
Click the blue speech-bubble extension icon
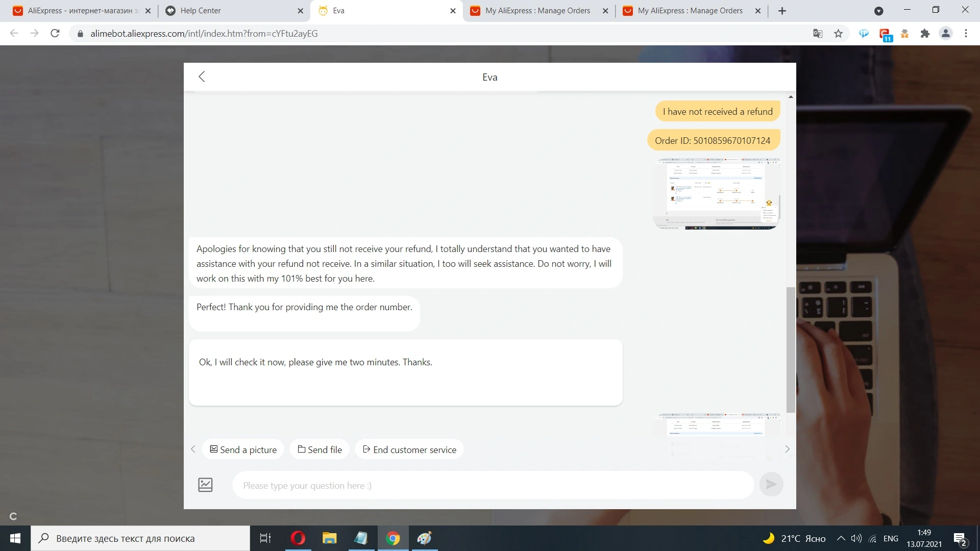[x=864, y=34]
